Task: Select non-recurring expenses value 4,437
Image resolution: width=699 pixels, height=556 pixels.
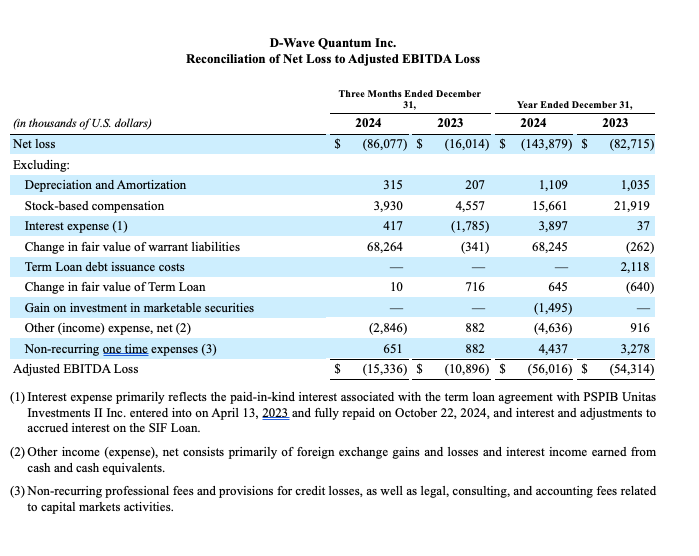Action: click(553, 349)
